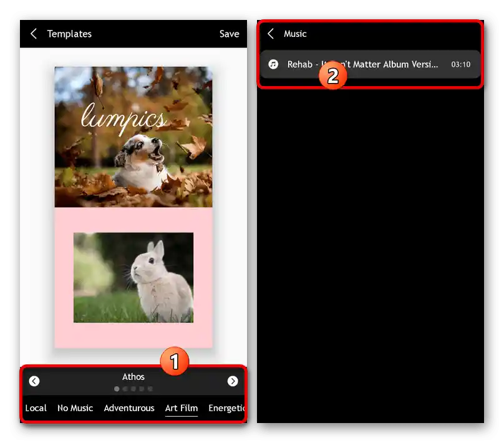Tap the puppy in leaves photo

[133, 137]
